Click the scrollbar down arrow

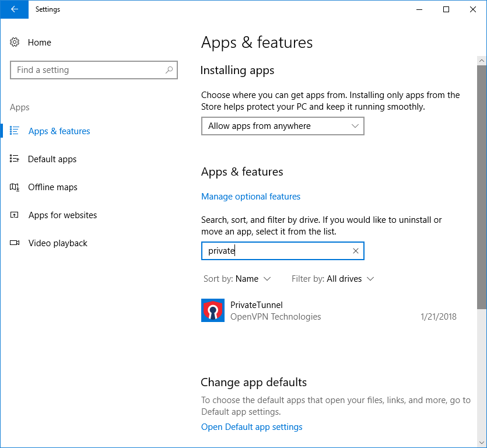(482, 443)
